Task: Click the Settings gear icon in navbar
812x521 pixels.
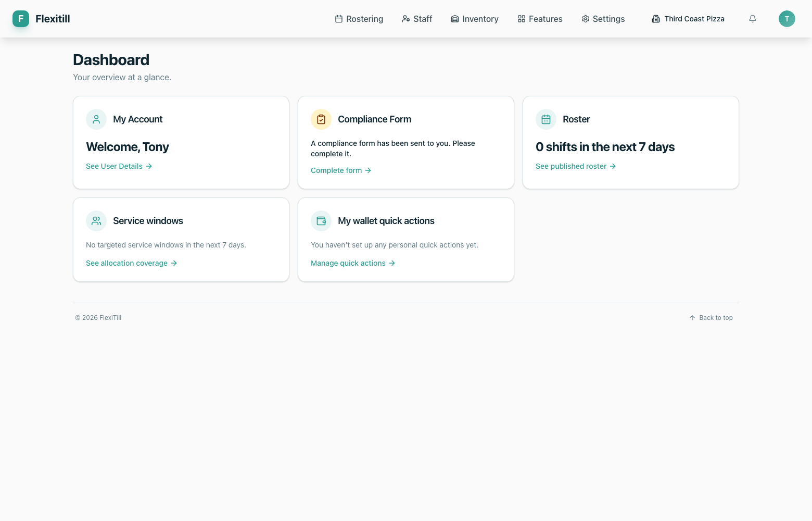Action: pyautogui.click(x=586, y=19)
